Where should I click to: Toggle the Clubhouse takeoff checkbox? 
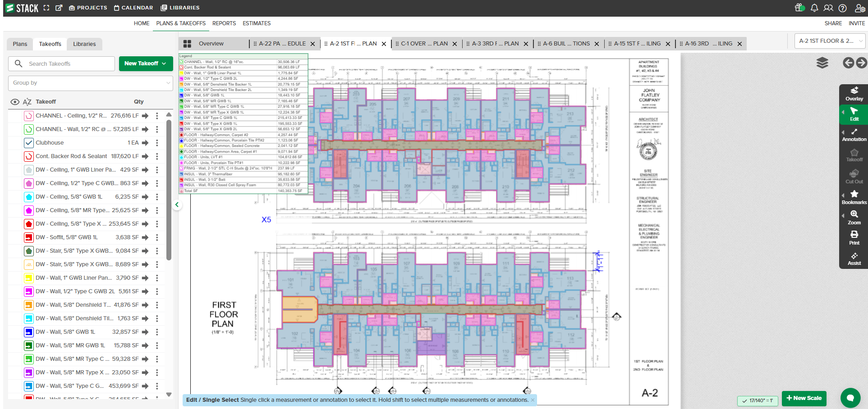coord(29,143)
